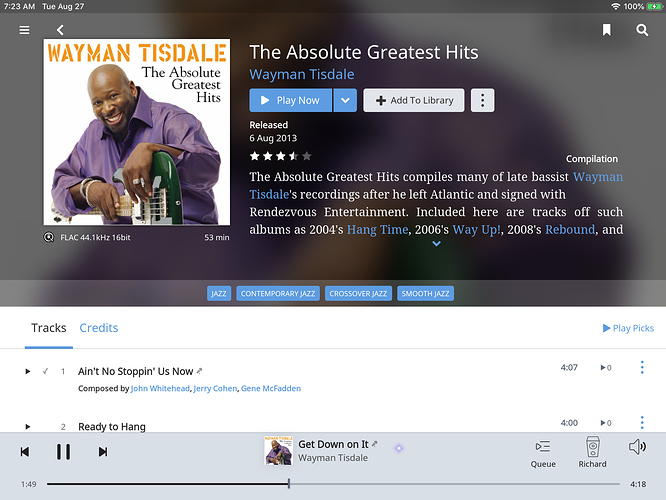Go to the previous track

point(25,452)
